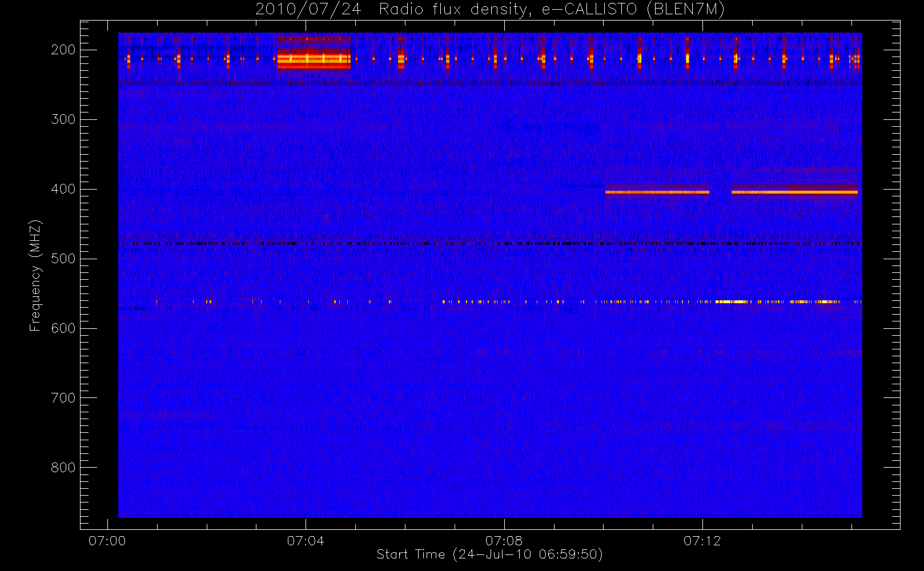
Task: Click the 07:04 time tick label
Action: (306, 541)
